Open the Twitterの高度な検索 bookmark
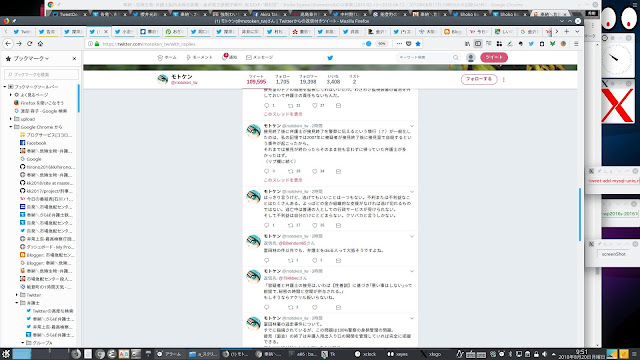 49,311
